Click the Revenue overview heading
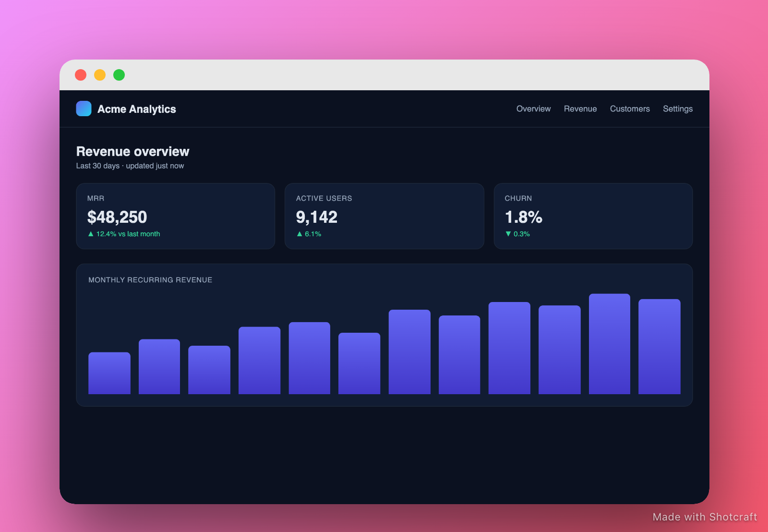Screen dimensions: 768x532 point(133,151)
